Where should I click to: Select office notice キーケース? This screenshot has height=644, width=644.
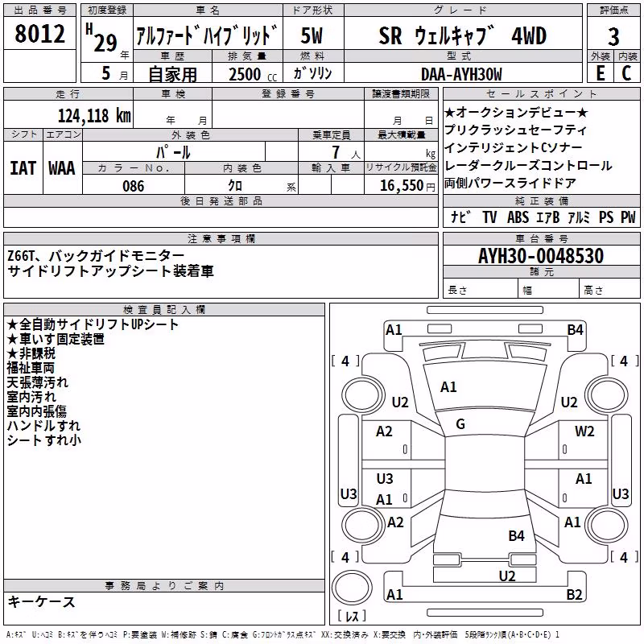coord(41,601)
